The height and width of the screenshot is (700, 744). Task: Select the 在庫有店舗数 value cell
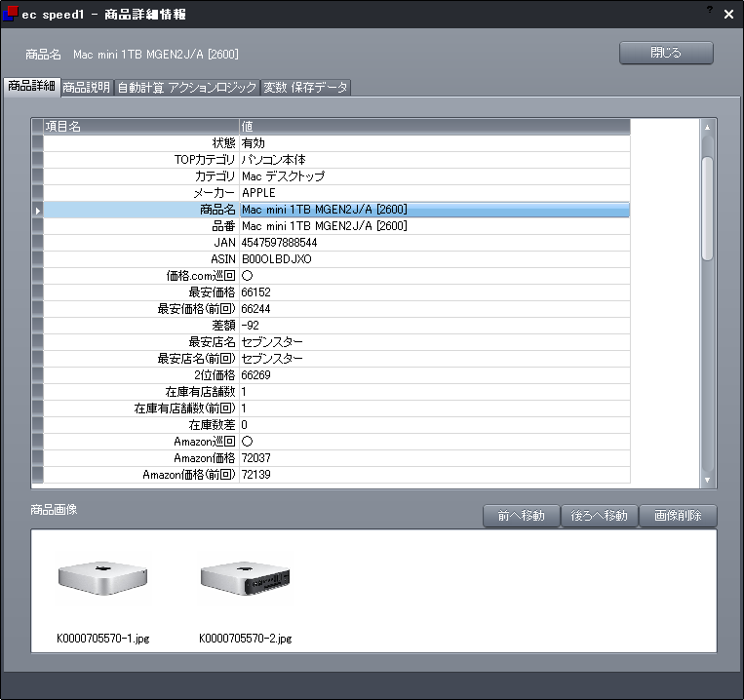tap(435, 392)
